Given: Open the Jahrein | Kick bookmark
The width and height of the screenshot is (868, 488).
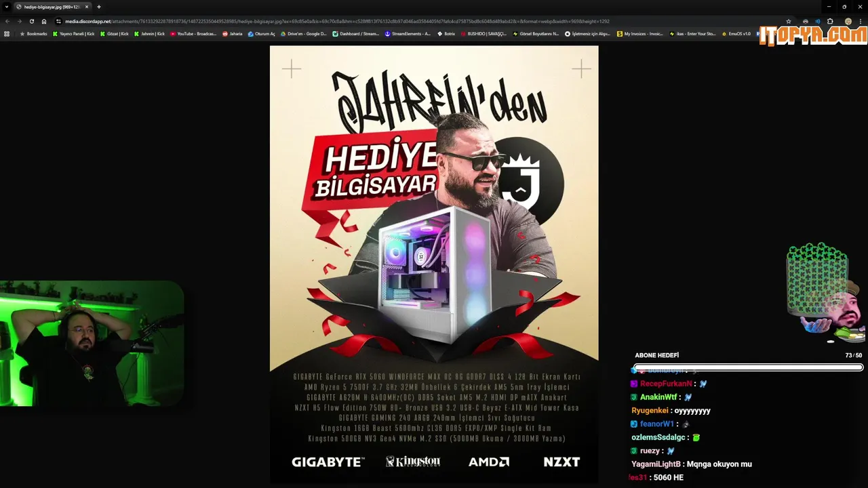Looking at the screenshot, I should point(149,33).
